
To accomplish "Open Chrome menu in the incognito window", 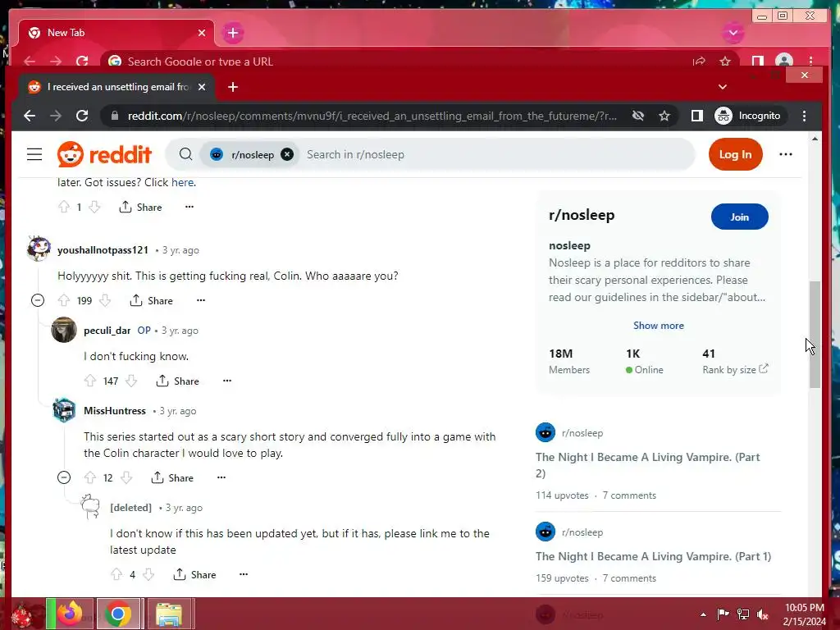I will tap(804, 116).
